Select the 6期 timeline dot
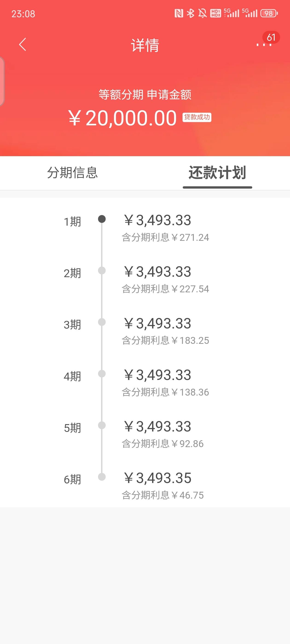The image size is (290, 644). coord(102,477)
